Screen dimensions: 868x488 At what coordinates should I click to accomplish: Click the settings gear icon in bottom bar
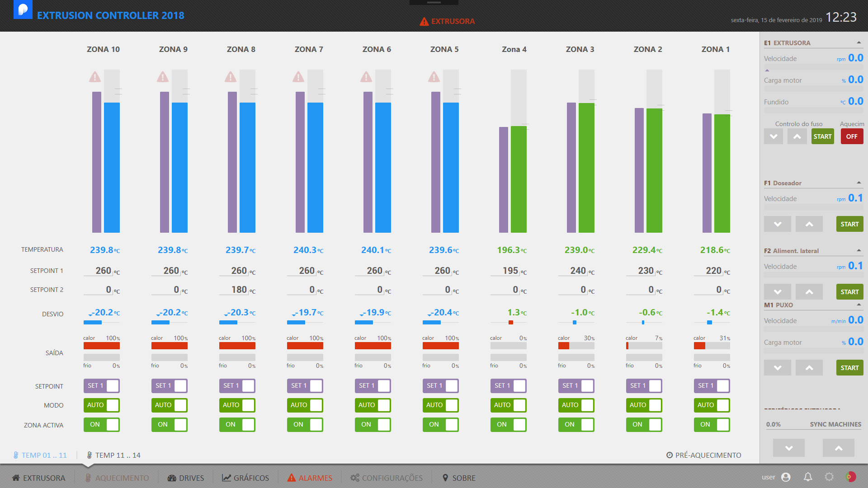click(x=829, y=477)
